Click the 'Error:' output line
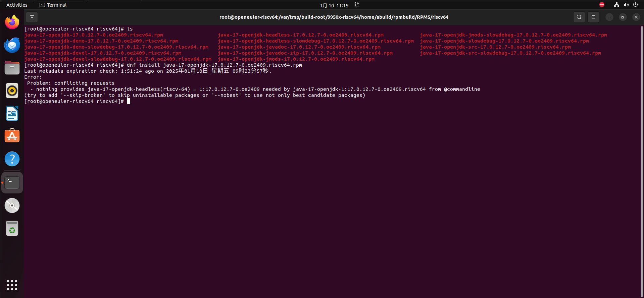The width and height of the screenshot is (644, 298). [33, 77]
